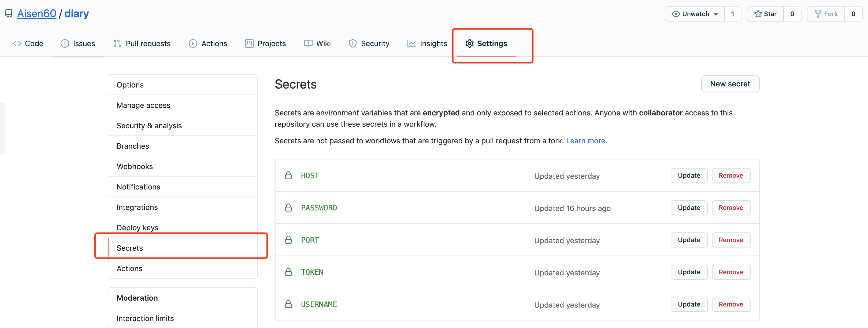Viewport: 868px width, 328px height.
Task: Click the lock icon next to PASSWORD
Action: [288, 207]
